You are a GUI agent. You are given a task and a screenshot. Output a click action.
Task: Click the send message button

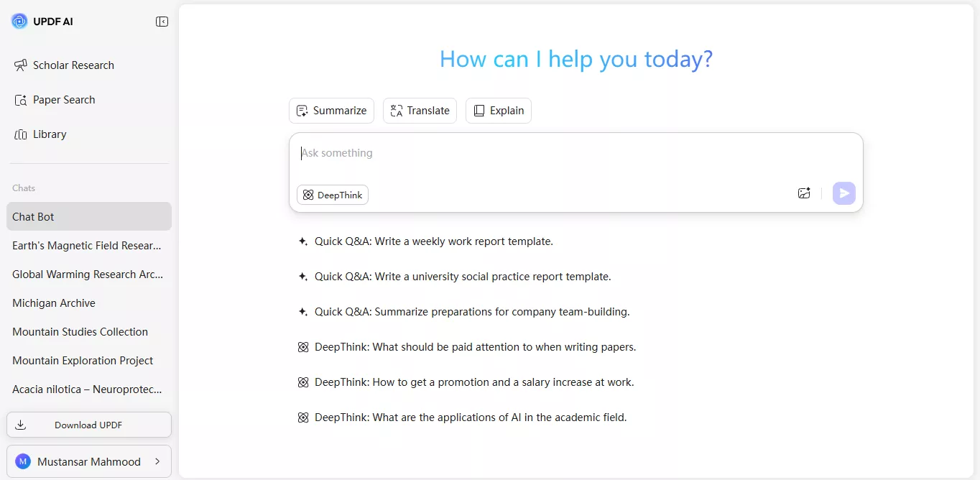843,193
